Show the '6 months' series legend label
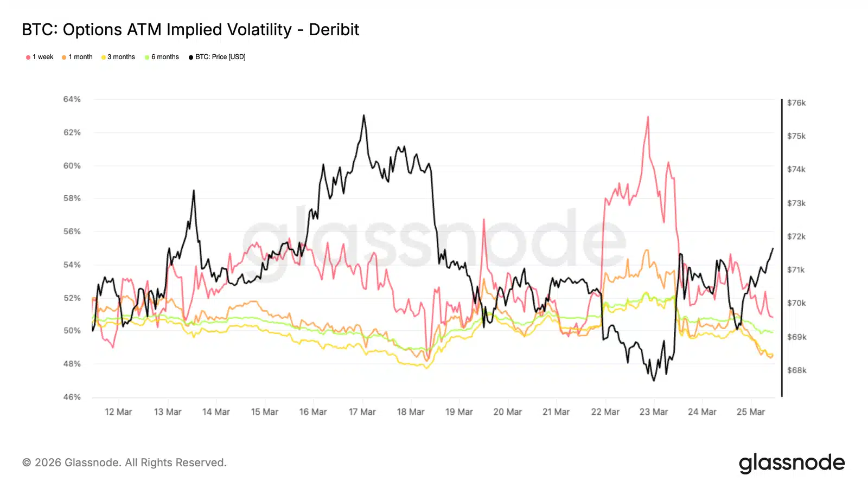Screen dimensions: 868x488 pos(165,57)
